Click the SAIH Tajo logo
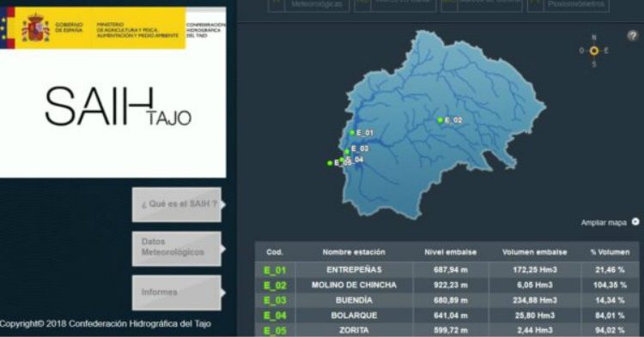The image size is (644, 337). pos(118,106)
